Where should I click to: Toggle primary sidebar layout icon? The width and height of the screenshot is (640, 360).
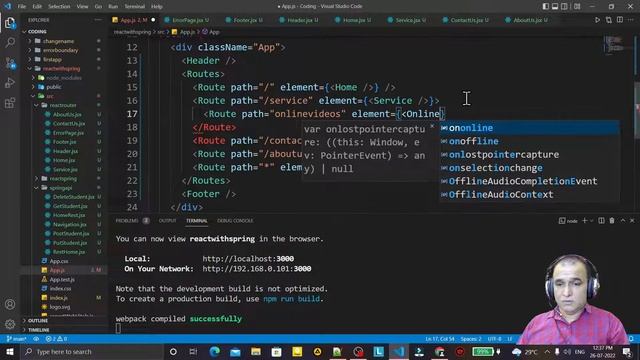[x=546, y=7]
